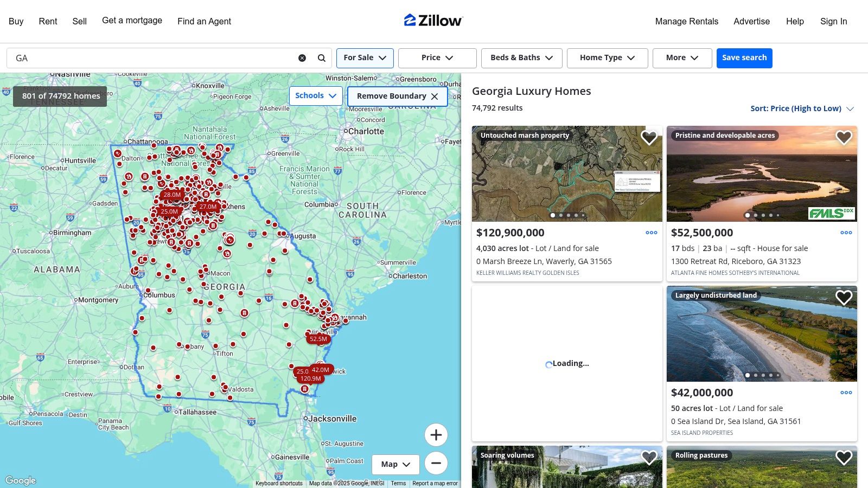The height and width of the screenshot is (488, 868).
Task: Favorite the Soaring volumes listing
Action: [x=649, y=458]
